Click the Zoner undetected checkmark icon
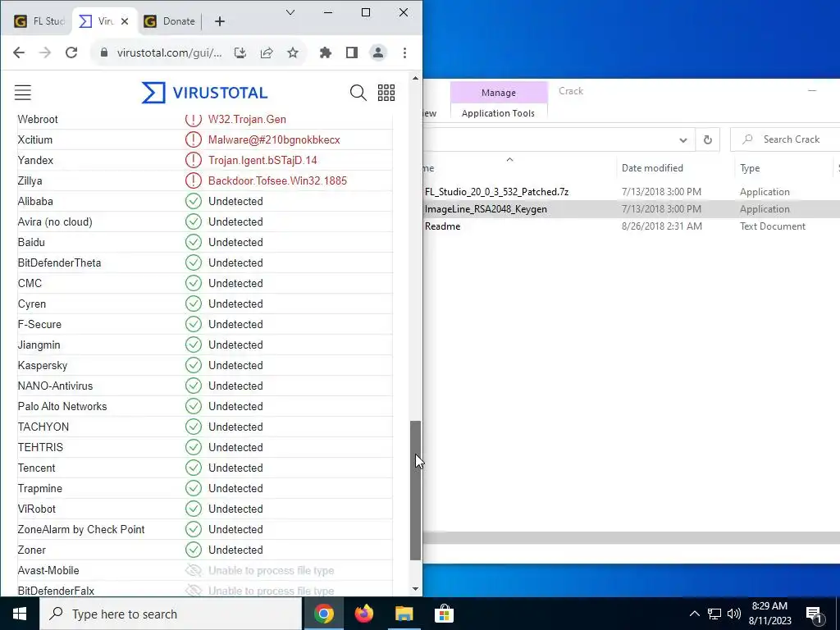840x630 pixels. click(193, 550)
